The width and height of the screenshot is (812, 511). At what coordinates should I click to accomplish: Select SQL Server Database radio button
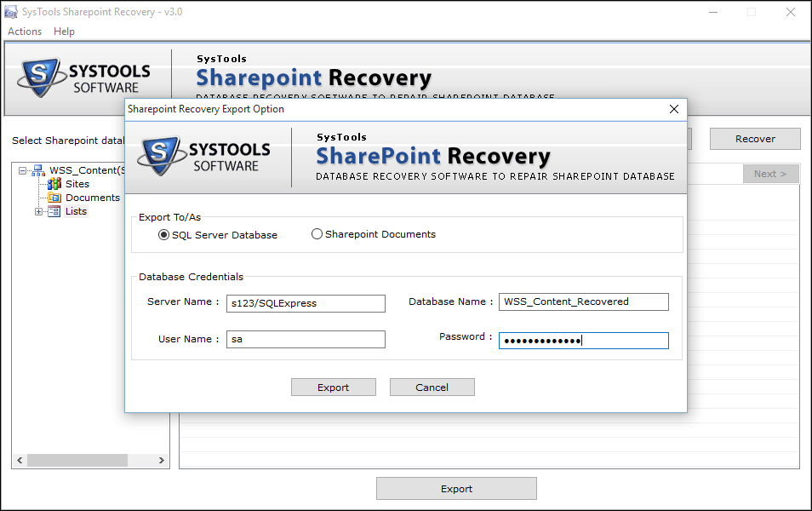coord(163,235)
